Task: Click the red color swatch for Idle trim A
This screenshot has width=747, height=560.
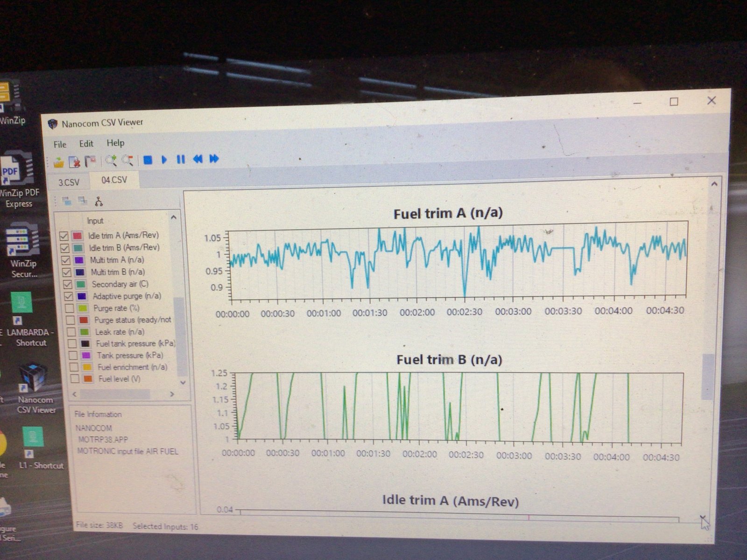Action: [x=78, y=236]
